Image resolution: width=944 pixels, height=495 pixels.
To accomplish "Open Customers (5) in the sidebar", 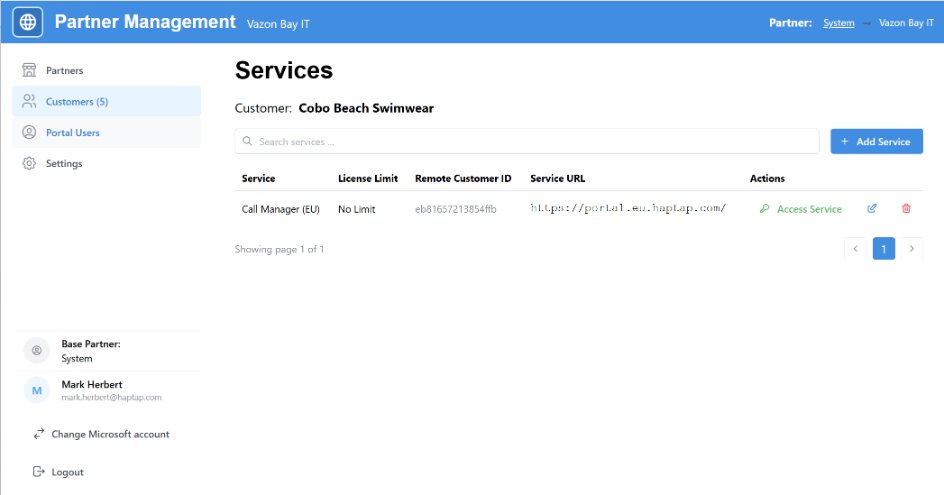I will [x=76, y=102].
